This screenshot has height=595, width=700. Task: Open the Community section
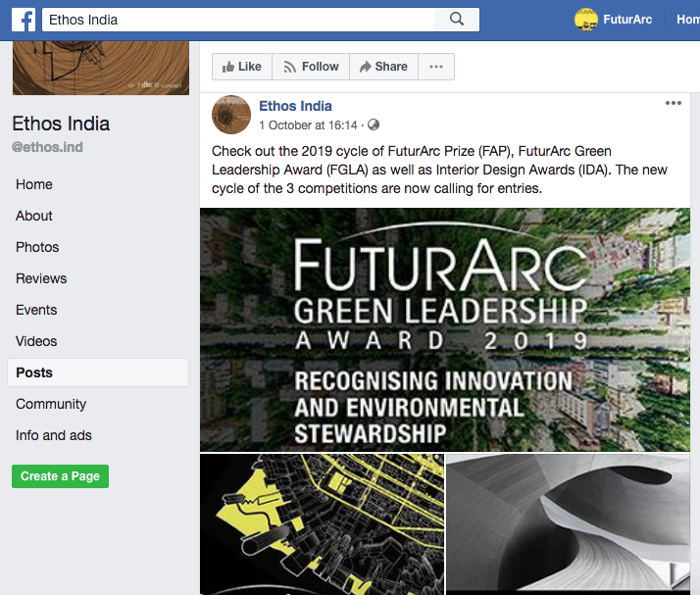click(x=51, y=404)
